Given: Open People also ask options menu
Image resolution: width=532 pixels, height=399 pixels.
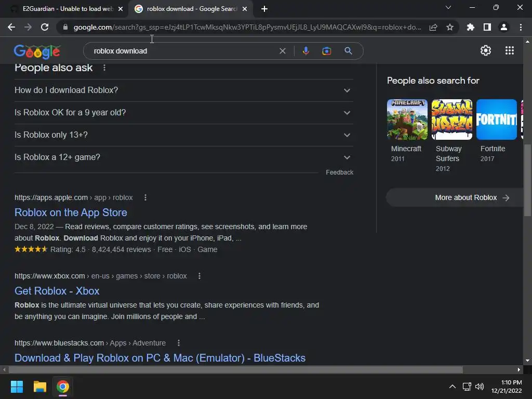Looking at the screenshot, I should click(104, 68).
